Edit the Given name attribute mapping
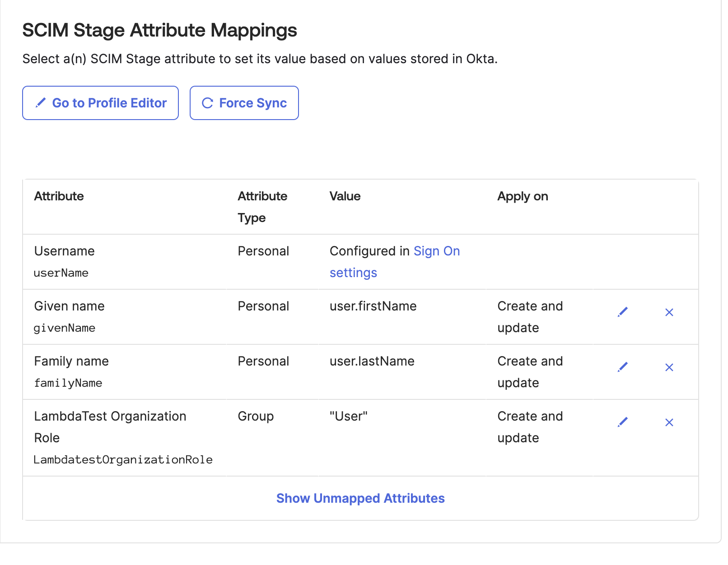Image resolution: width=728 pixels, height=565 pixels. [622, 312]
